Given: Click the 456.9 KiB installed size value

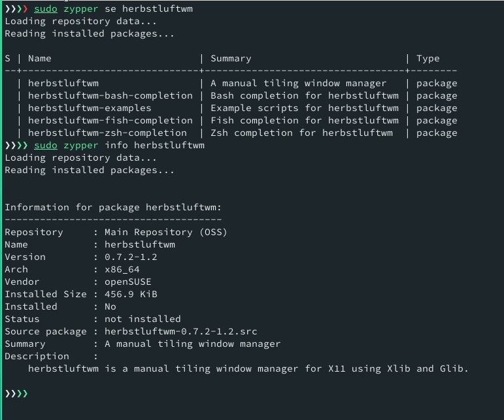Looking at the screenshot, I should 131,294.
